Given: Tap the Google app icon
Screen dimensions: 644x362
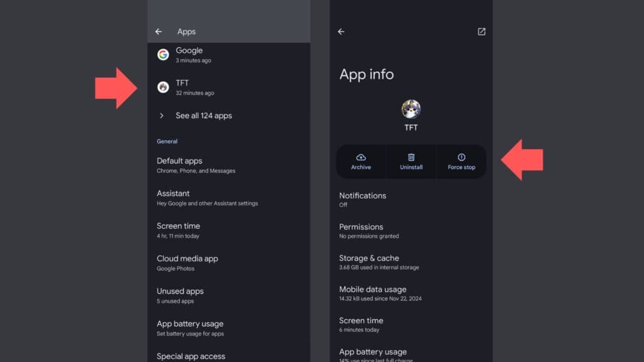Looking at the screenshot, I should [x=163, y=55].
